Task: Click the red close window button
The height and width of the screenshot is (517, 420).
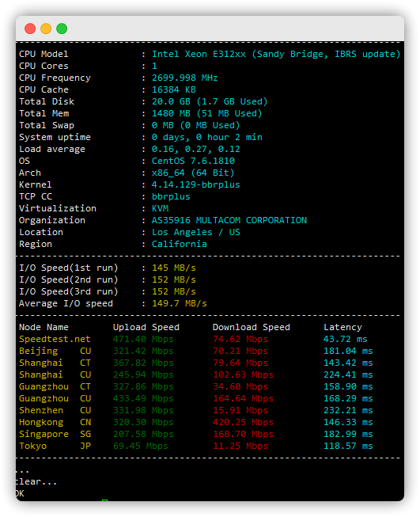Action: click(x=30, y=29)
